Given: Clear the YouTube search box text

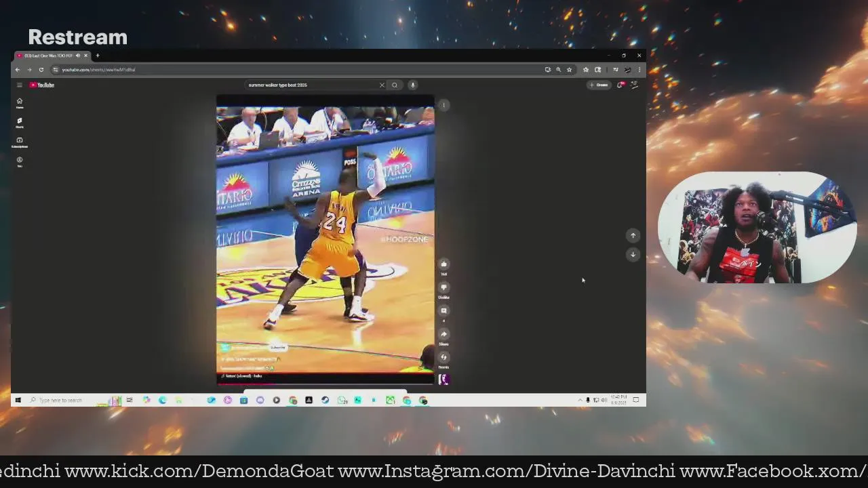Looking at the screenshot, I should [x=382, y=85].
